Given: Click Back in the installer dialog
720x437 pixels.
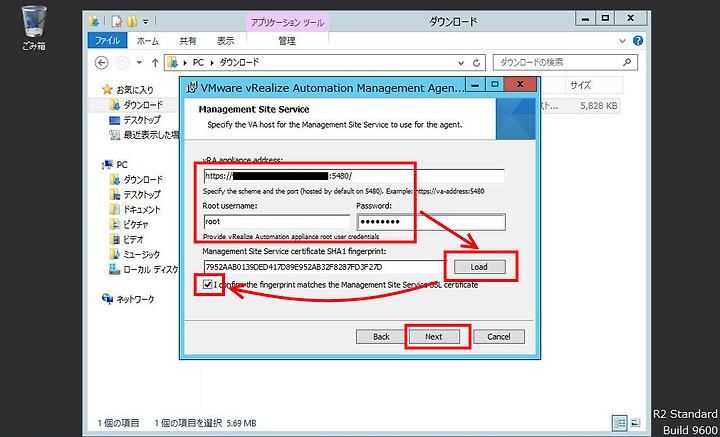Looking at the screenshot, I should coord(381,336).
